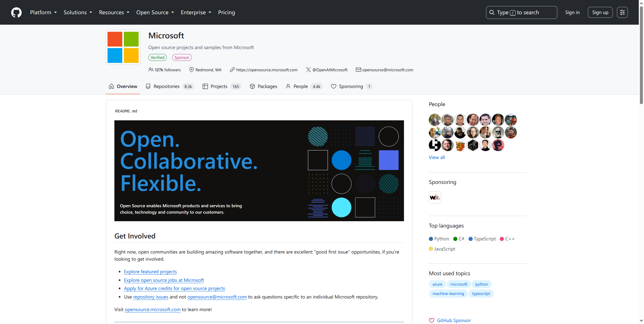Viewport: 644px width, 324px height.
Task: Click the search magnifier icon
Action: 492,12
